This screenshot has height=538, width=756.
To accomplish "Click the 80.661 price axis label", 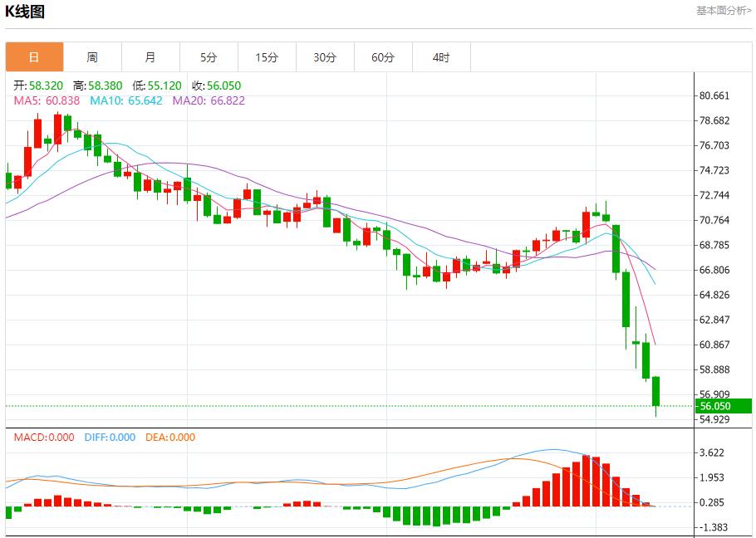I will point(714,95).
